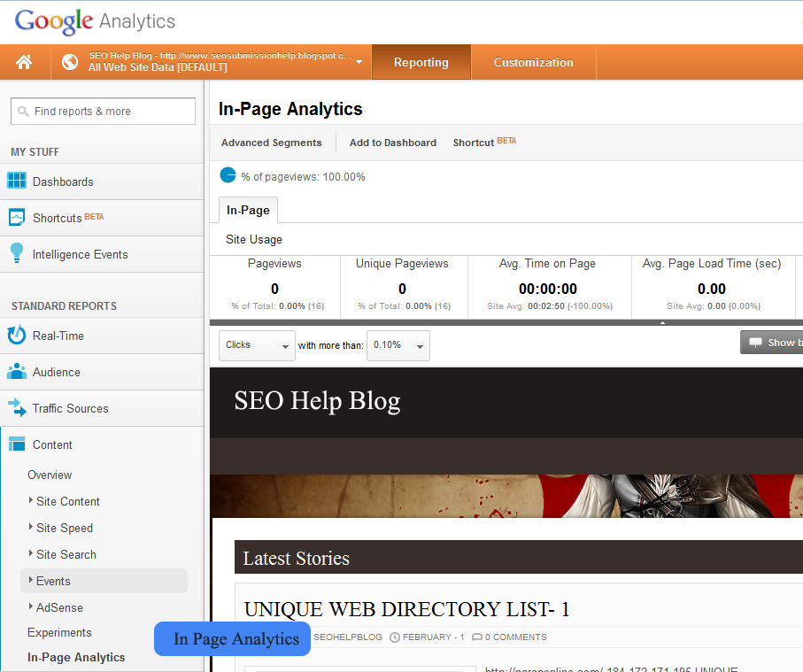Open the Clicks metric dropdown

(x=257, y=345)
